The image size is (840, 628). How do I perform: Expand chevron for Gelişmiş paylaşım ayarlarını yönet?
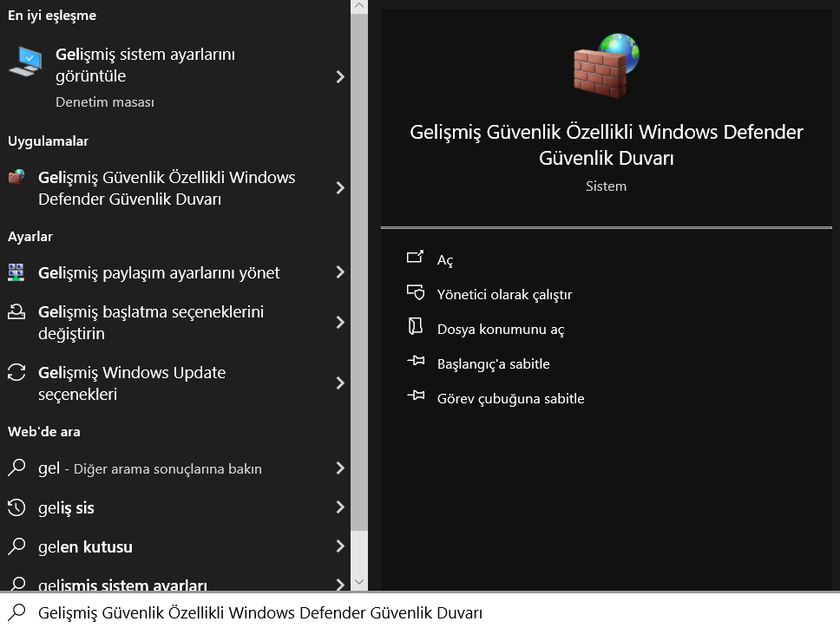point(340,272)
